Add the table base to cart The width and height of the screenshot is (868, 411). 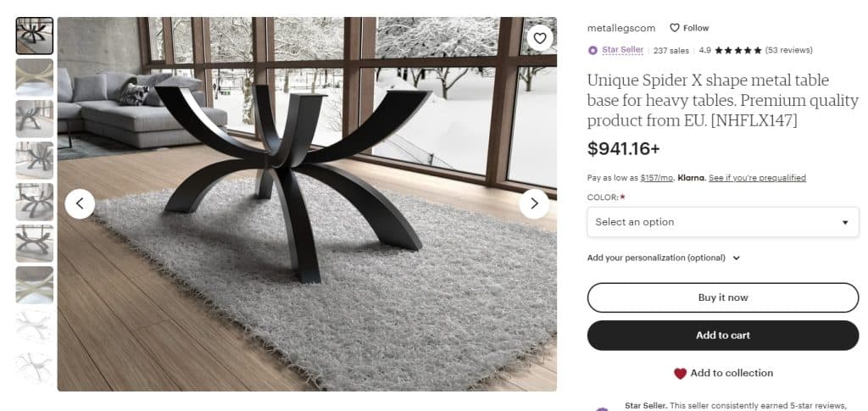pos(723,336)
